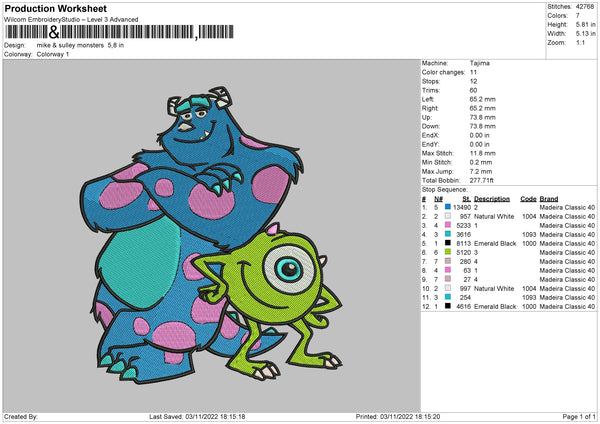
Task: Click 'Madeira Classic 40' in the row with 5120
Action: [567, 252]
